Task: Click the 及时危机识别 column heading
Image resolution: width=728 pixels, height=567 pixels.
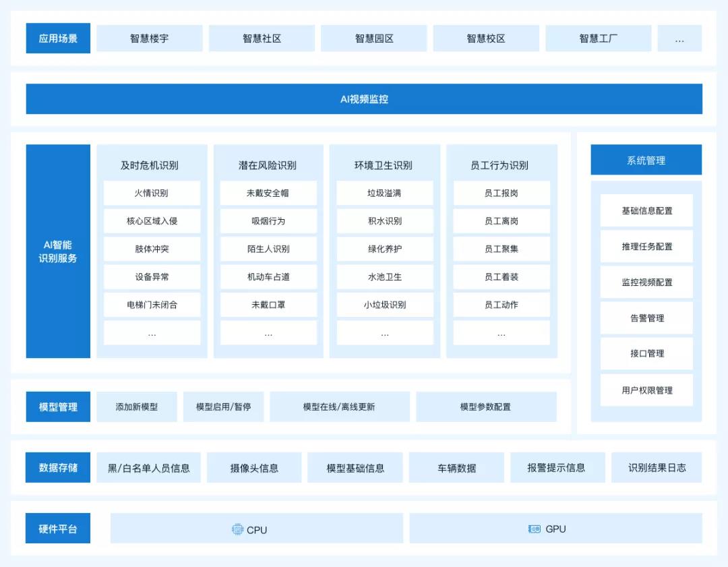Action: pyautogui.click(x=150, y=165)
